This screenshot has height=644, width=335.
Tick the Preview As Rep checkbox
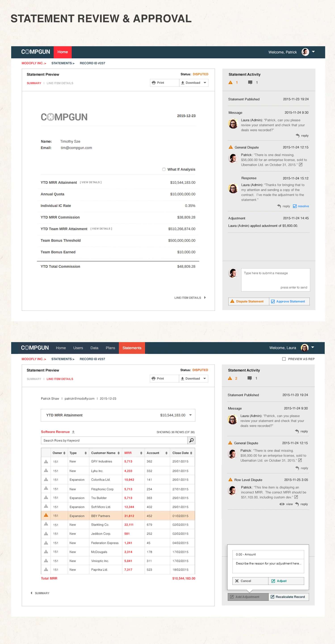click(284, 359)
